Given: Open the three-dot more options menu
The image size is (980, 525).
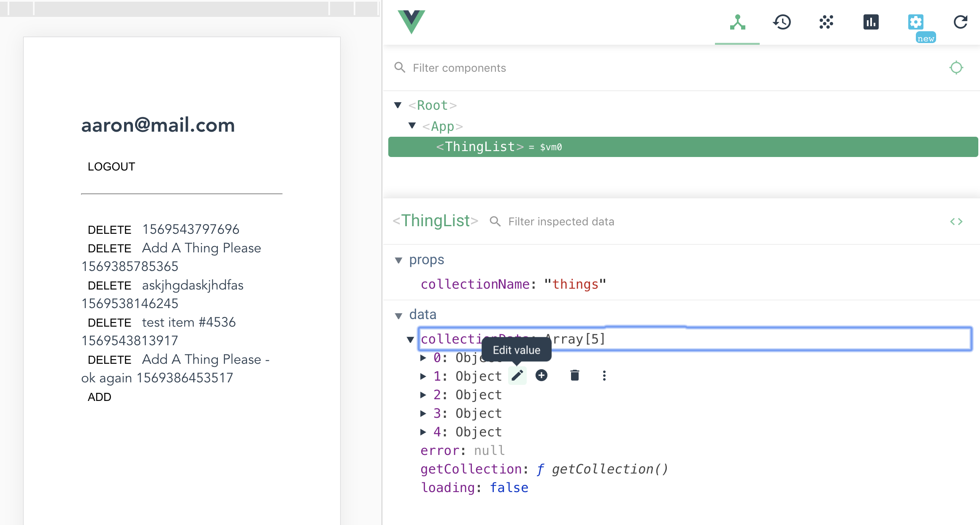Looking at the screenshot, I should (604, 375).
